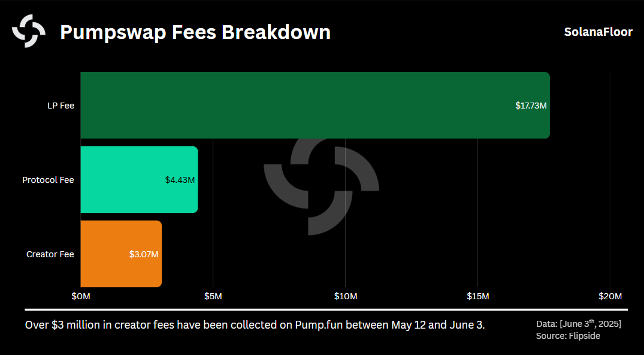Screen dimensions: 644x355
Task: Click the LP Fee axis label
Action: pos(61,106)
